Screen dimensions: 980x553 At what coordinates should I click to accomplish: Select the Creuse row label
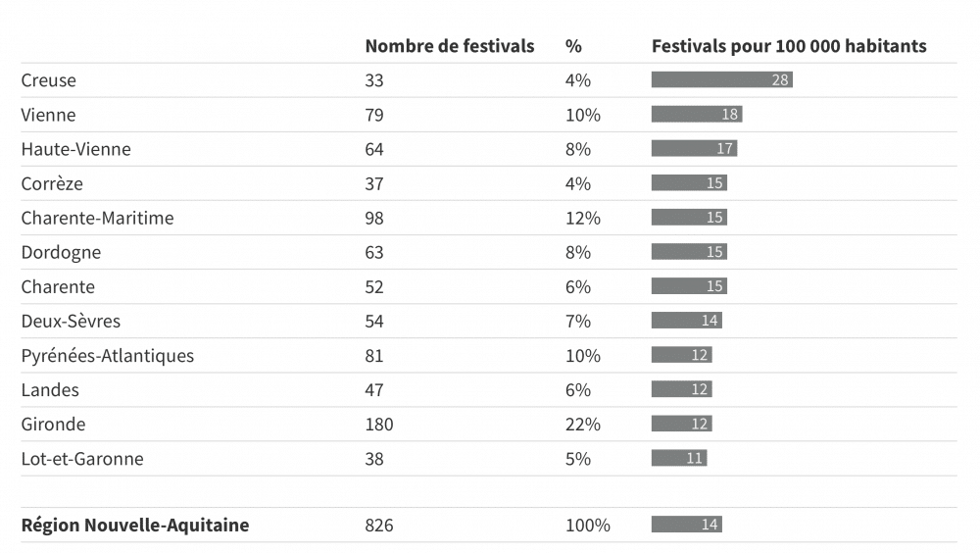click(48, 80)
